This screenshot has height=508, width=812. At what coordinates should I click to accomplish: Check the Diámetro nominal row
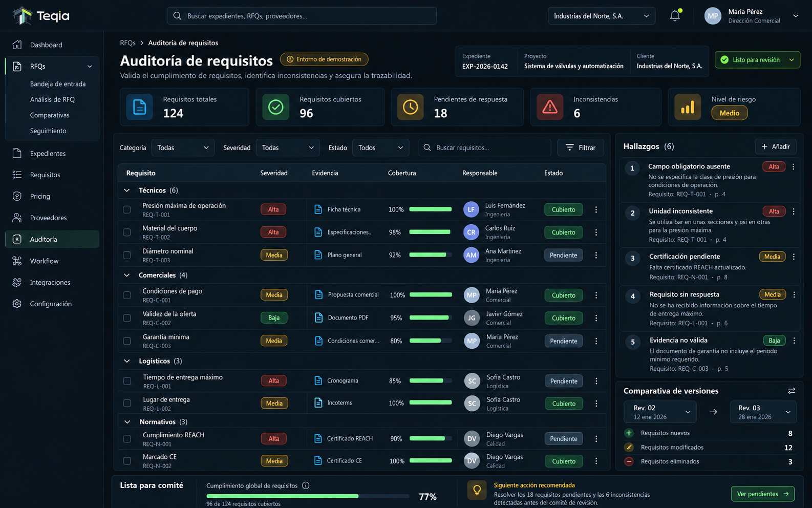pyautogui.click(x=127, y=255)
